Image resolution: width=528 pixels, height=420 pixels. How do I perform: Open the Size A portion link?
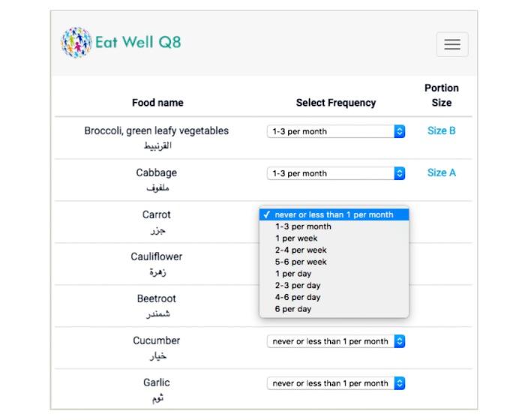pyautogui.click(x=441, y=172)
